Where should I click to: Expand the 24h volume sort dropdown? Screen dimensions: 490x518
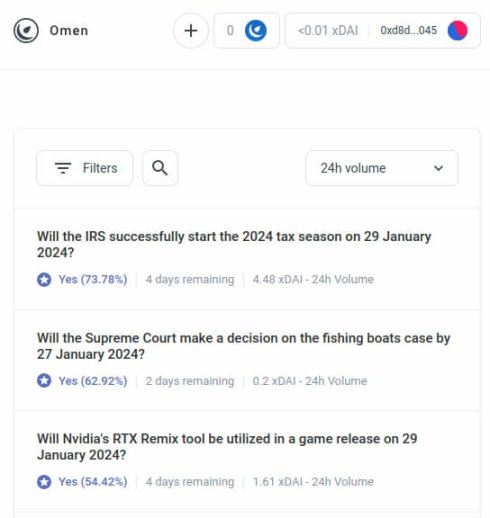(382, 168)
